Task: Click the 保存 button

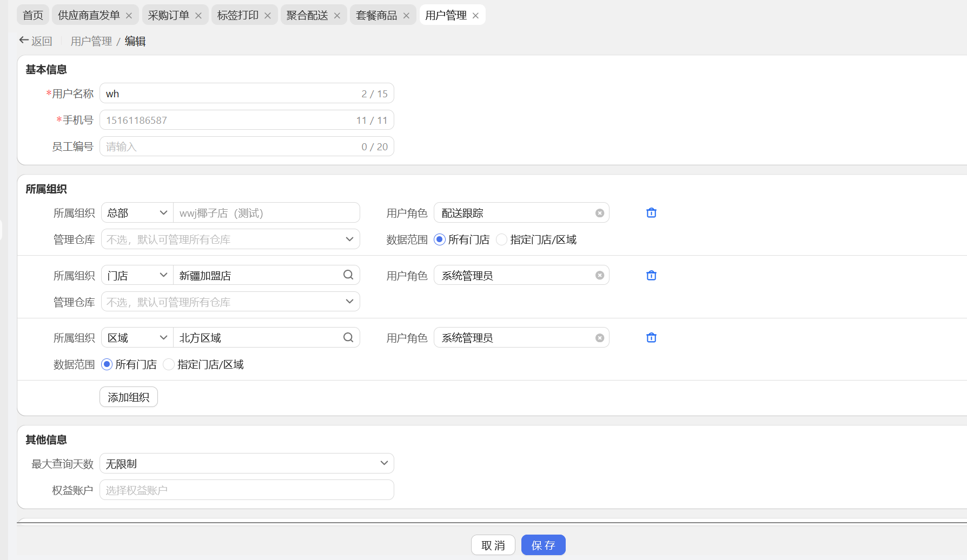Action: 543,545
